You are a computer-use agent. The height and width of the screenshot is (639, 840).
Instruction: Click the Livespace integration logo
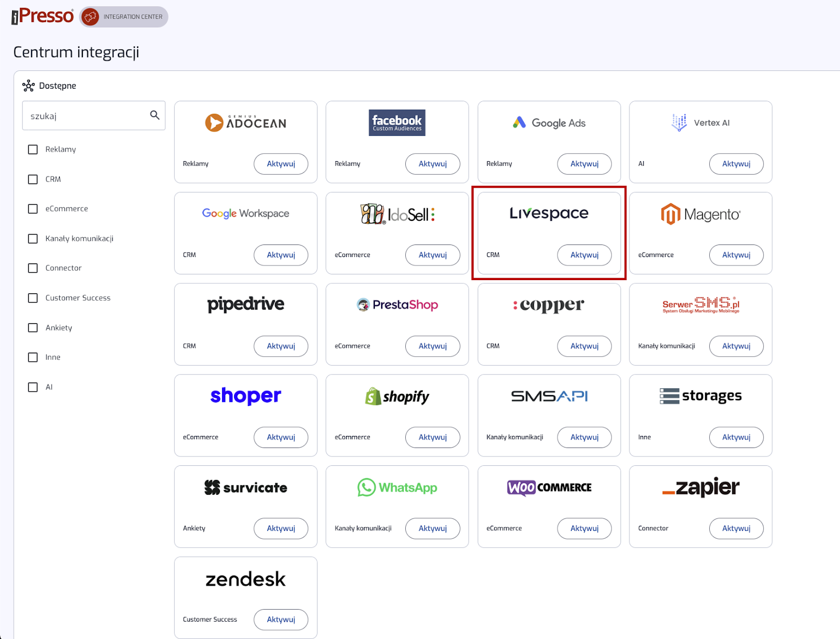549,213
